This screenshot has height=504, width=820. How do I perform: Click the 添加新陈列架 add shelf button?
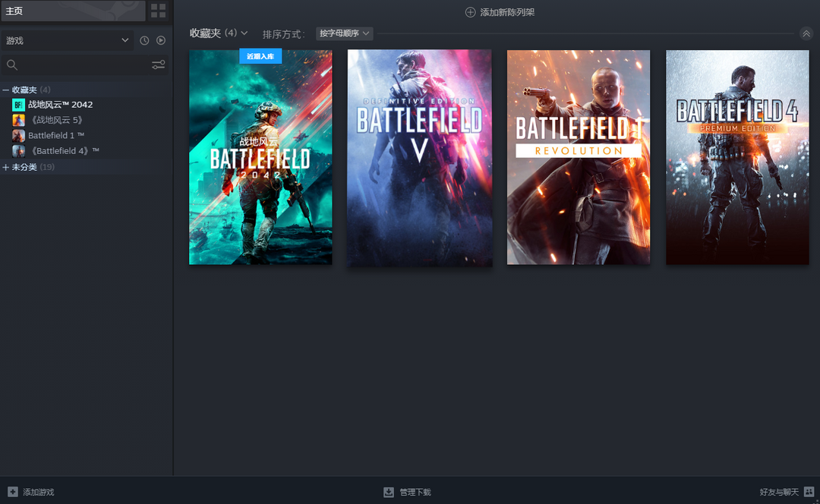tap(500, 12)
